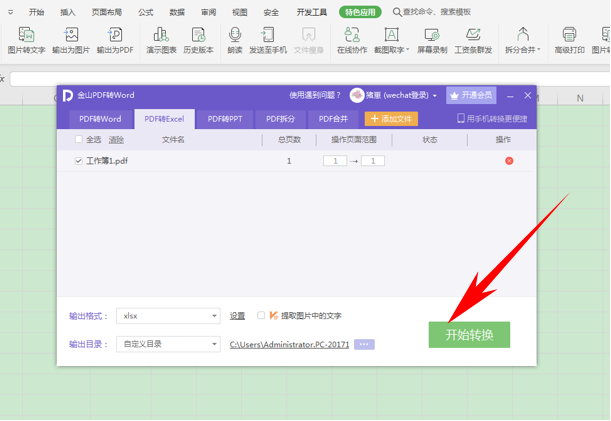Click the start page range field

335,161
